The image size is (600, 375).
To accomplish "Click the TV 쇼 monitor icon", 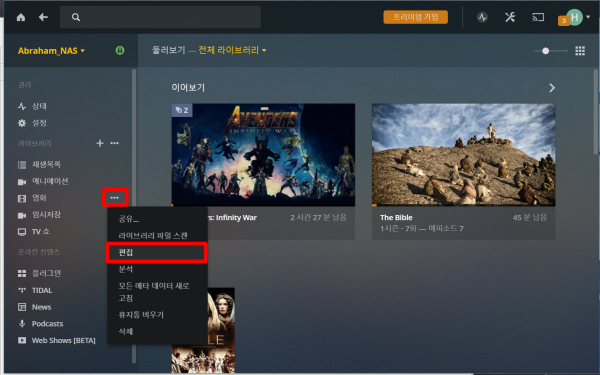I will pyautogui.click(x=22, y=232).
